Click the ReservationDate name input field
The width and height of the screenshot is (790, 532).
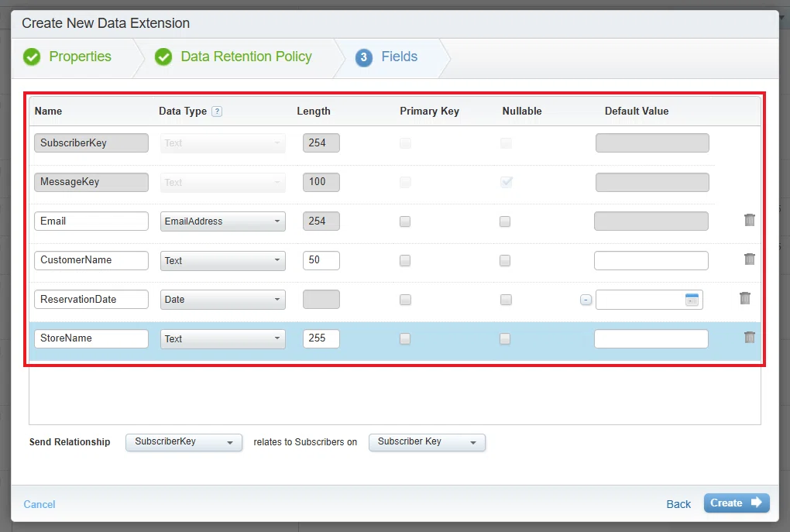coord(91,299)
